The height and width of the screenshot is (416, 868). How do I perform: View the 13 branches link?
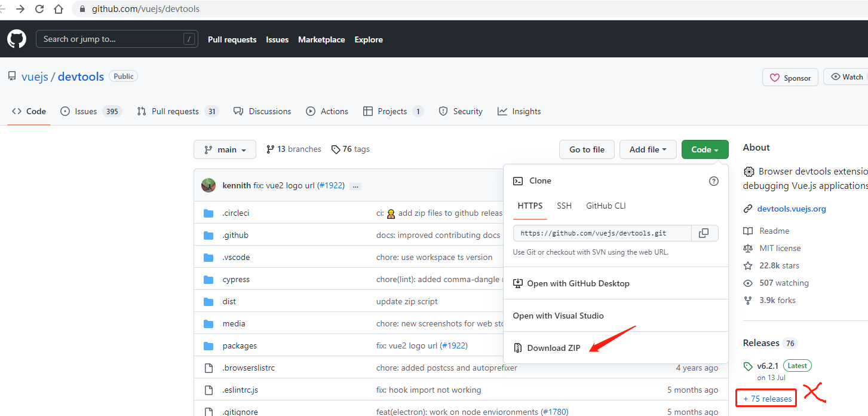[x=294, y=149]
